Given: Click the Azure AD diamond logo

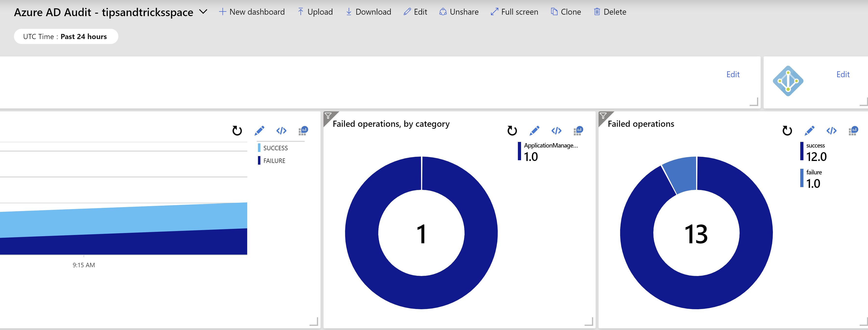Looking at the screenshot, I should pyautogui.click(x=788, y=81).
